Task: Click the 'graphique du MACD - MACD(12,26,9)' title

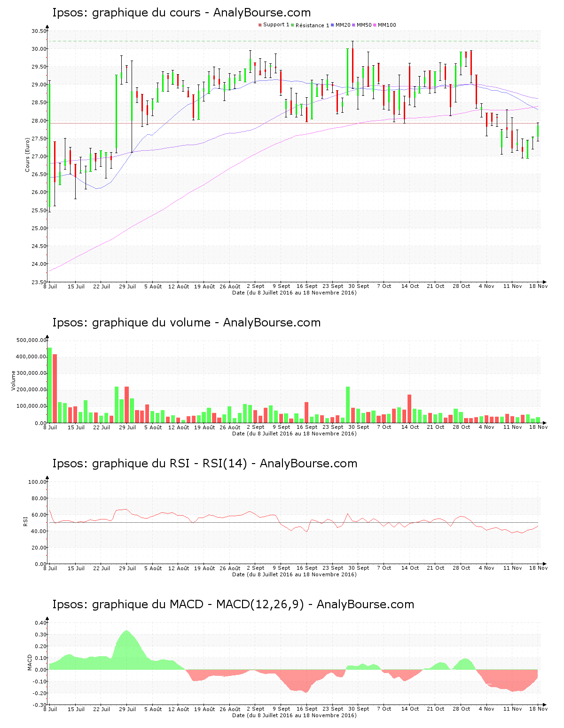Action: pos(198,604)
